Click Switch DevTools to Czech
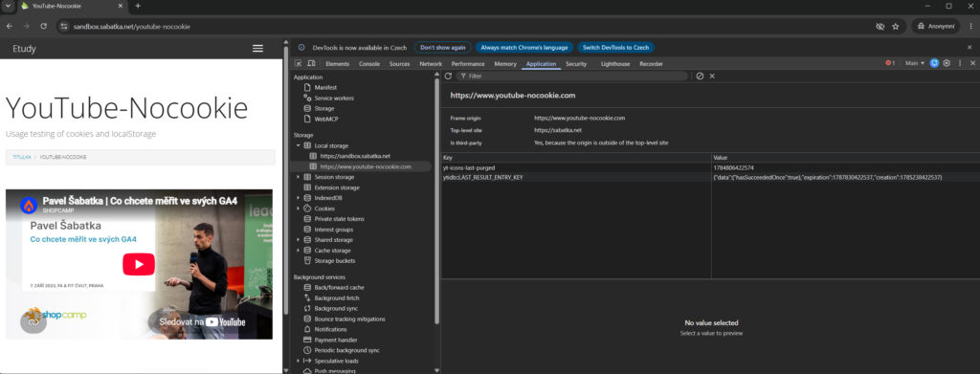This screenshot has height=374, width=980. point(615,48)
